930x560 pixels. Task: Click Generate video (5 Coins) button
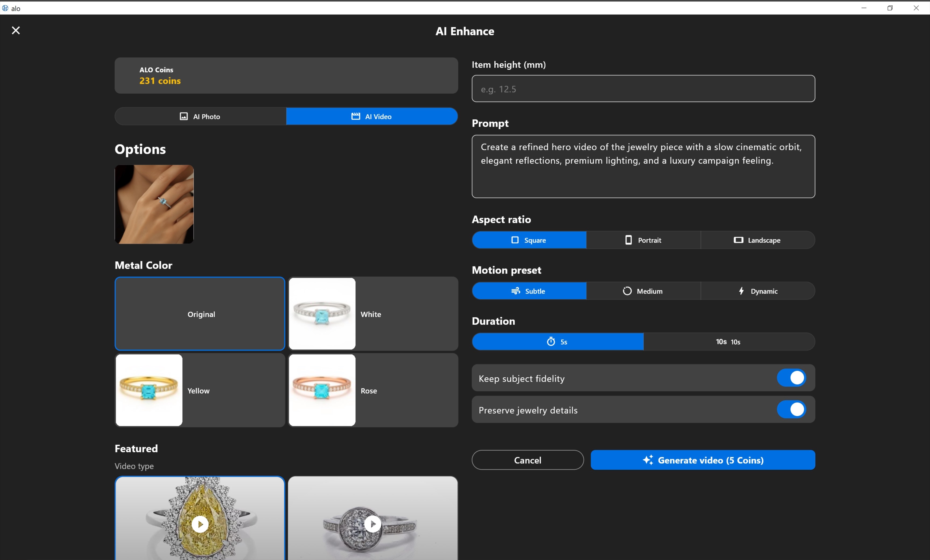point(703,460)
